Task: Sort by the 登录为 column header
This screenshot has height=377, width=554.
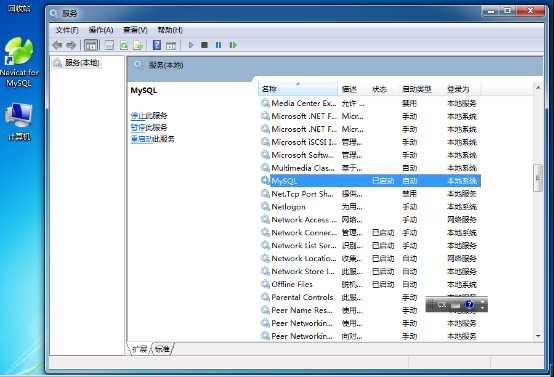Action: click(462, 89)
